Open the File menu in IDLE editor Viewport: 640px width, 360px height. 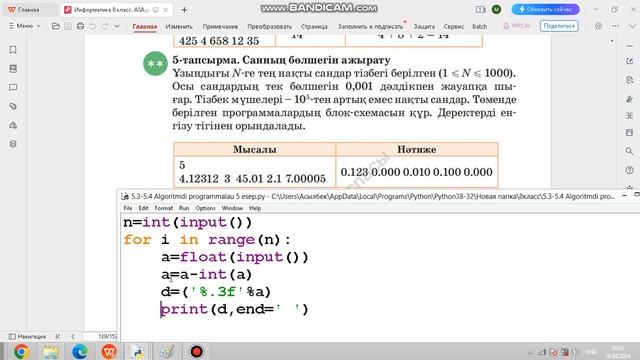pyautogui.click(x=128, y=208)
